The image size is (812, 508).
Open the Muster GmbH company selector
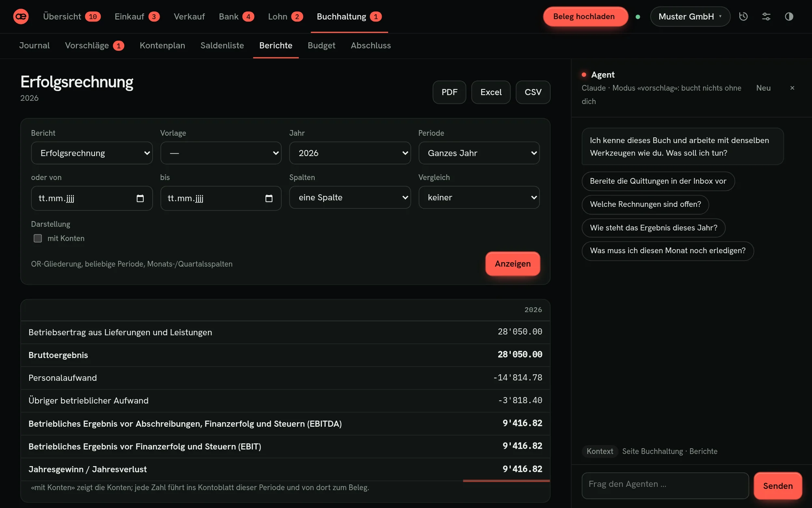click(690, 17)
